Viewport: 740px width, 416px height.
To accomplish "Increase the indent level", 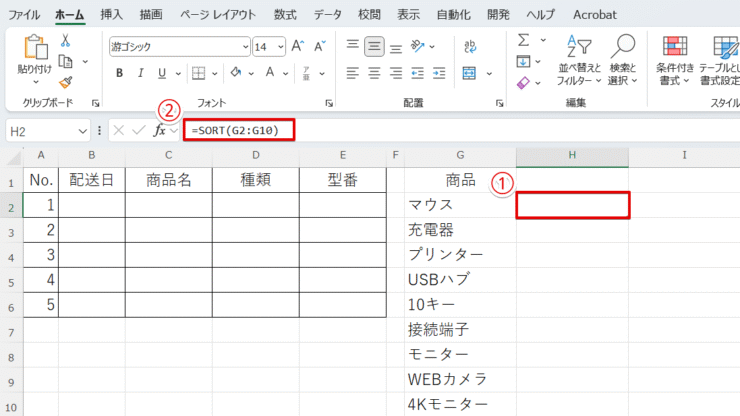I will [x=439, y=73].
